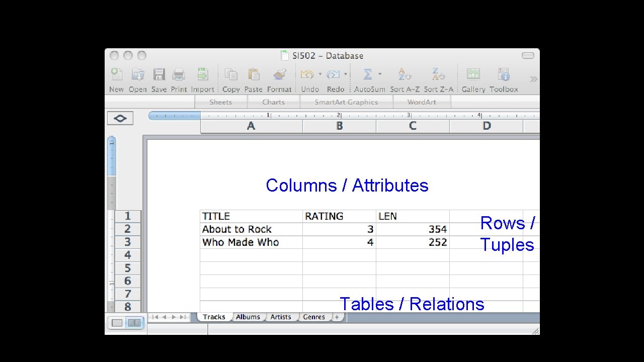
Task: Switch to the Genres sheet tab
Action: (314, 317)
